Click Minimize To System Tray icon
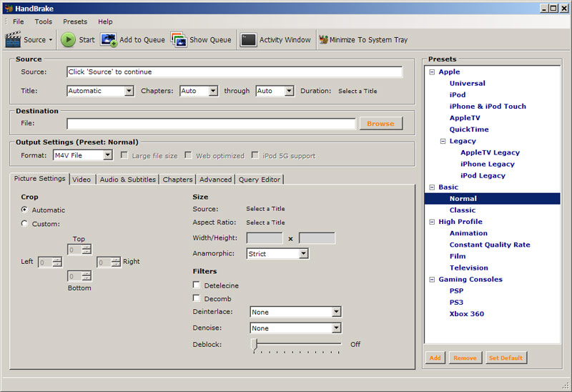This screenshot has width=572, height=392. [x=323, y=40]
